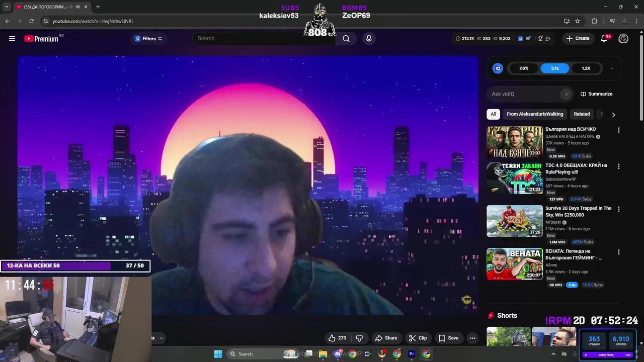
Task: Open Discord from taskbar
Action: pyautogui.click(x=338, y=354)
